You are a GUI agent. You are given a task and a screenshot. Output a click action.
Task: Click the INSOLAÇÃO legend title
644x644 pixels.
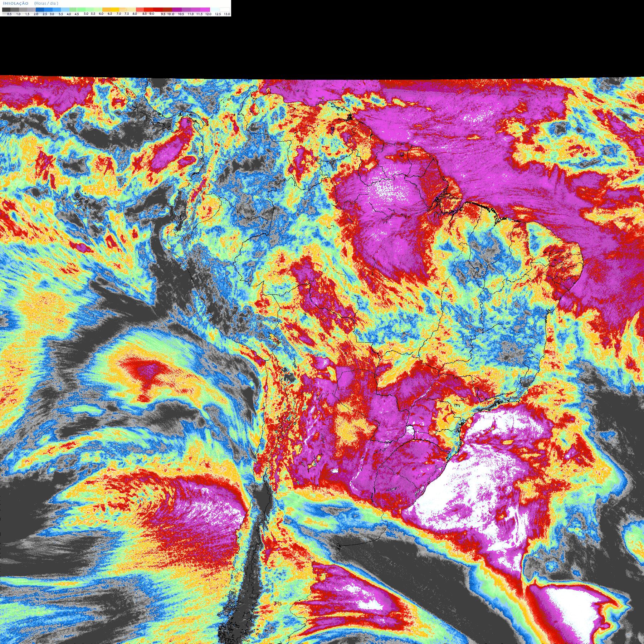pos(16,3)
